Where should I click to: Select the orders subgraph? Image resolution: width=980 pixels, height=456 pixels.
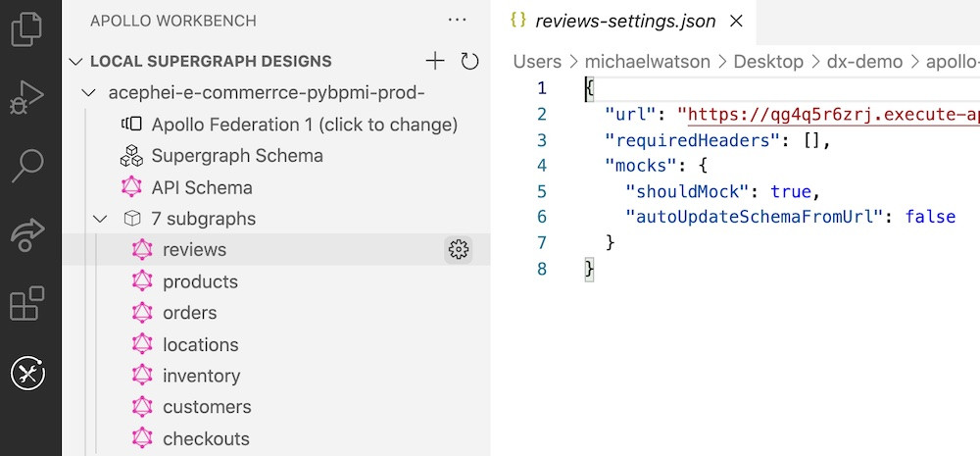189,312
